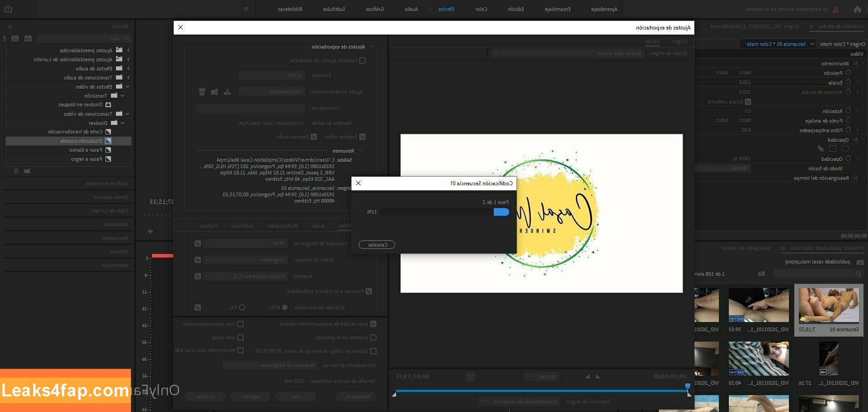868x412 pixels.
Task: Click the Corte de transformación transition icon
Action: [x=108, y=132]
